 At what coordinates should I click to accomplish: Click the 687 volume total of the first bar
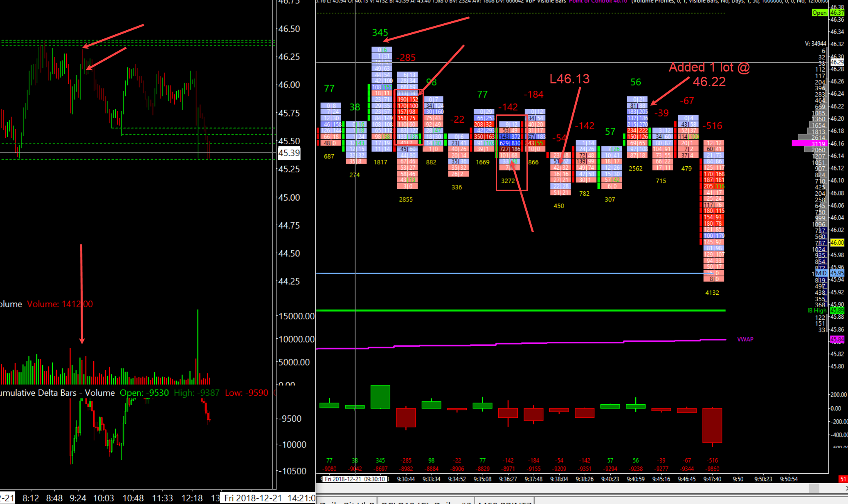329,156
